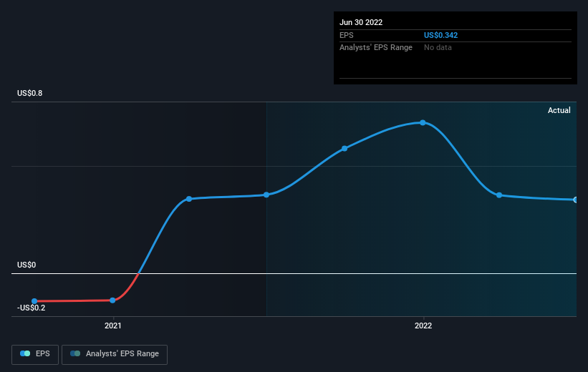
Task: Select the EPS point midway up the rising curve
Action: (344, 149)
